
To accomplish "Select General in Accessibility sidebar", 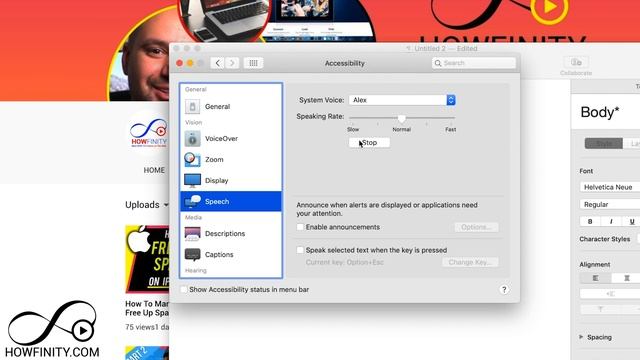I will 231,107.
